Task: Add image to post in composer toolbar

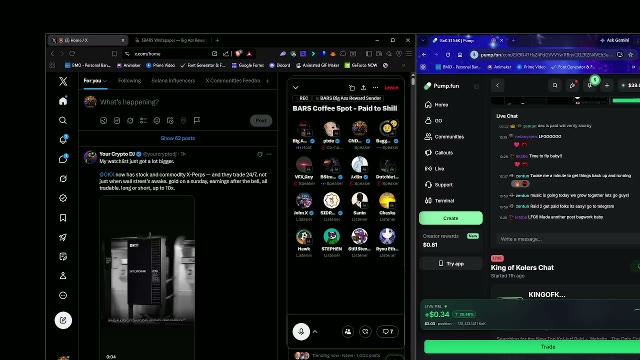Action: coord(104,120)
